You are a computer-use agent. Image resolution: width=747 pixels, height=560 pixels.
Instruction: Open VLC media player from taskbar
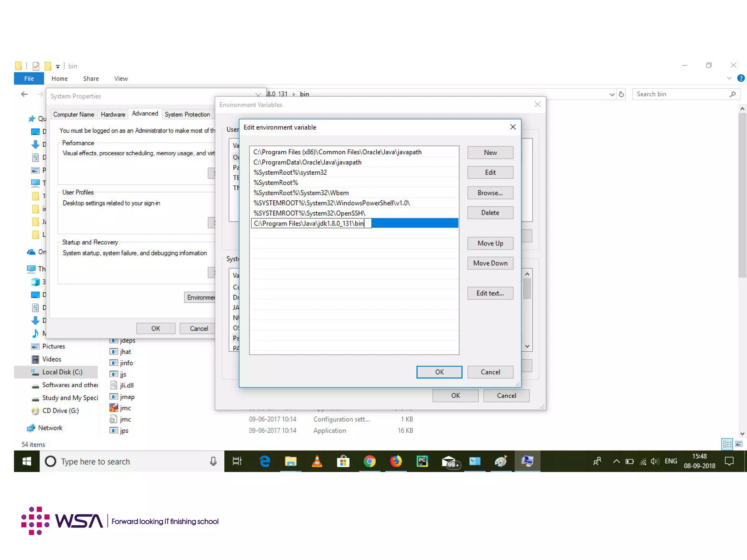(x=317, y=461)
